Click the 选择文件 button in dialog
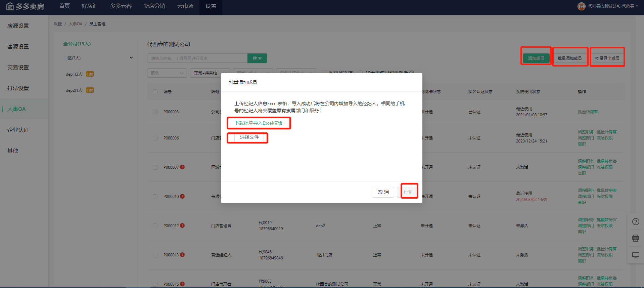The image size is (644, 288). (x=249, y=137)
